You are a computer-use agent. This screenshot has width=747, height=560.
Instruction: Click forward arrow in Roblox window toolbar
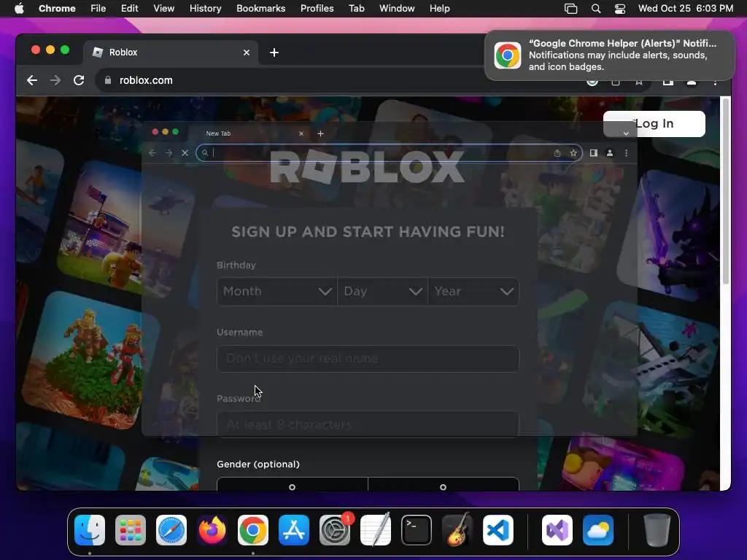tap(55, 80)
